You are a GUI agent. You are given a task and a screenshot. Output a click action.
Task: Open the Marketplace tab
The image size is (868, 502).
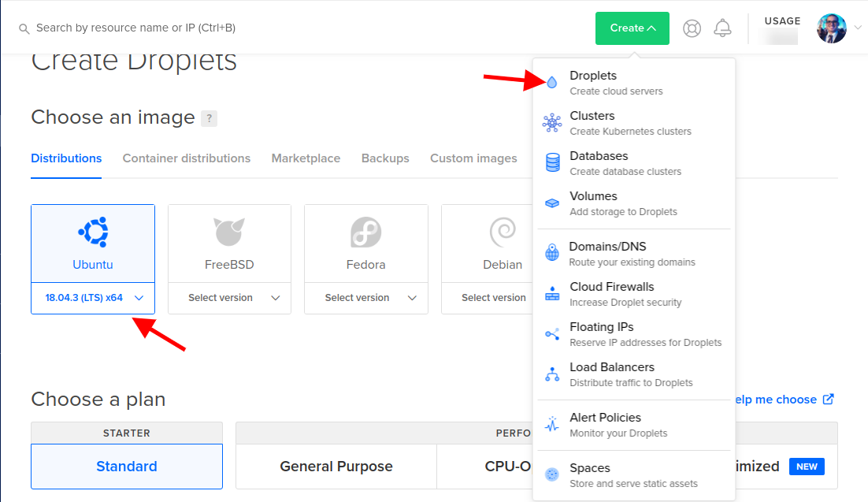click(306, 158)
